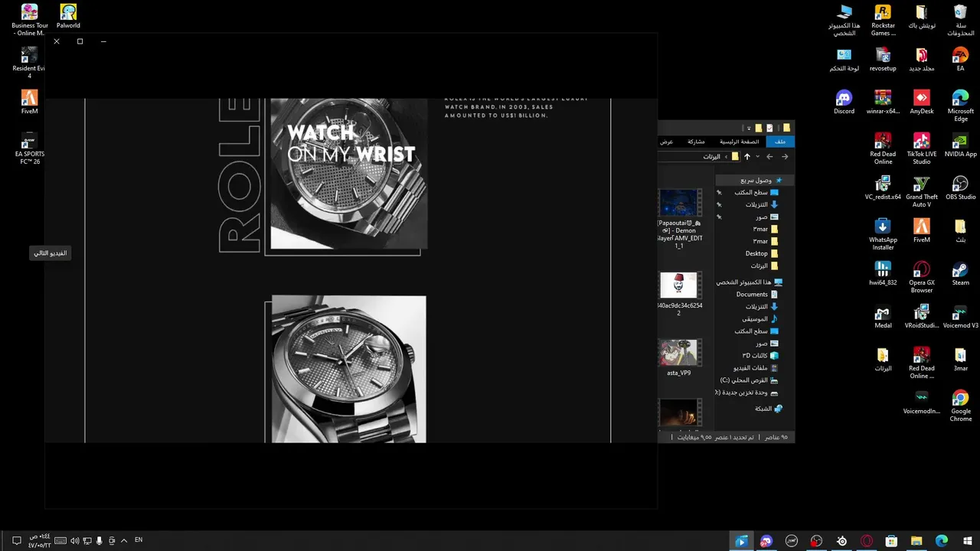The width and height of the screenshot is (980, 551).
Task: Open WhatsApp Installer desktop icon
Action: pos(883,233)
